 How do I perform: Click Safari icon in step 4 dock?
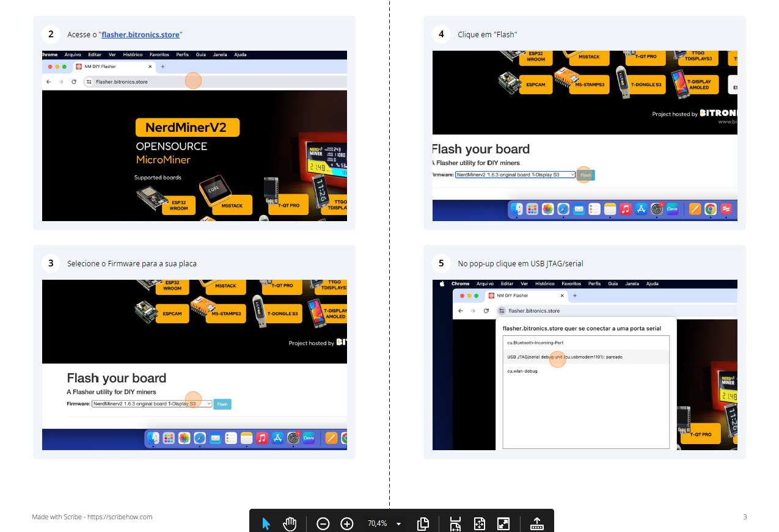[x=563, y=209]
